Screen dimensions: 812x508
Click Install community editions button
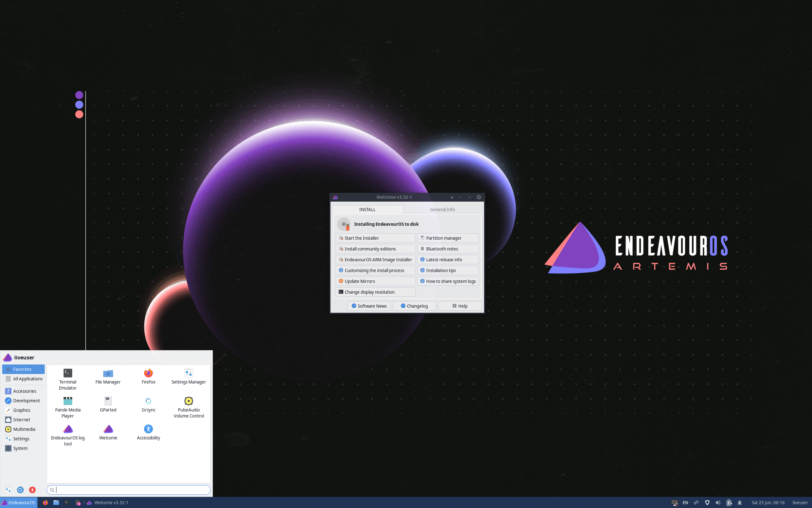coord(375,249)
